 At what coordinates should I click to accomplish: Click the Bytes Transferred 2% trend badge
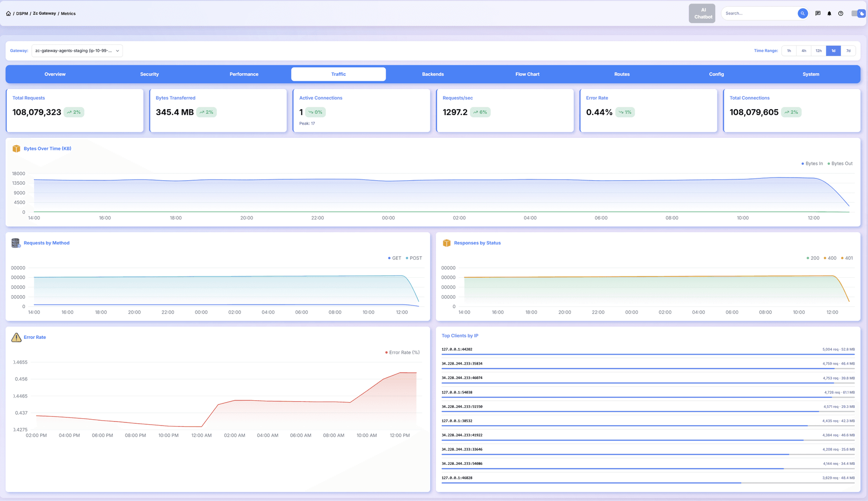tap(206, 112)
